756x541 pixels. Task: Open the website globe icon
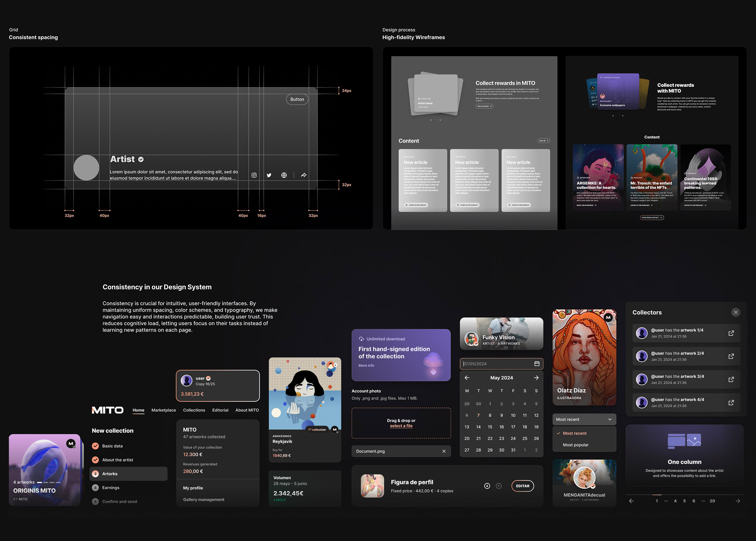[x=284, y=175]
